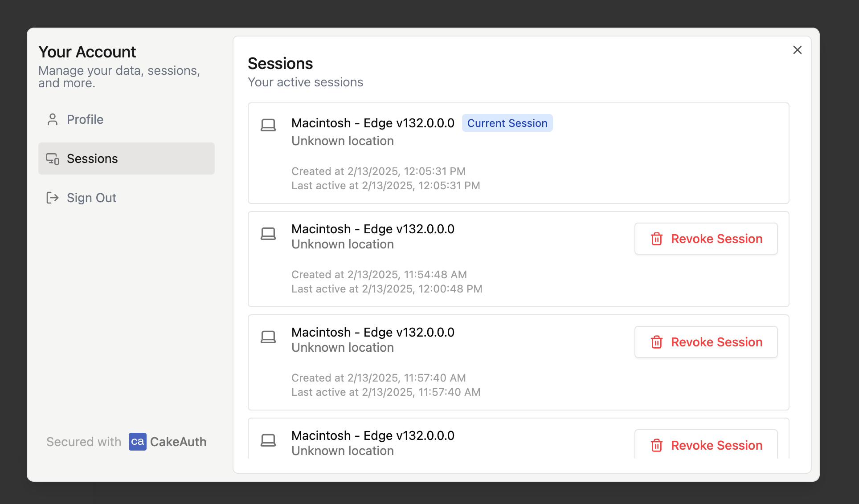Click the Sign Out arrow icon

53,198
